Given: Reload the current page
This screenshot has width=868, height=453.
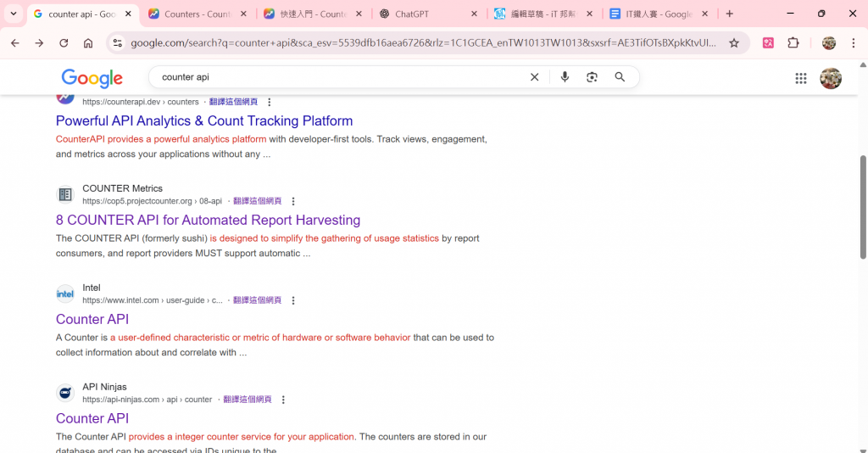Looking at the screenshot, I should pyautogui.click(x=64, y=43).
